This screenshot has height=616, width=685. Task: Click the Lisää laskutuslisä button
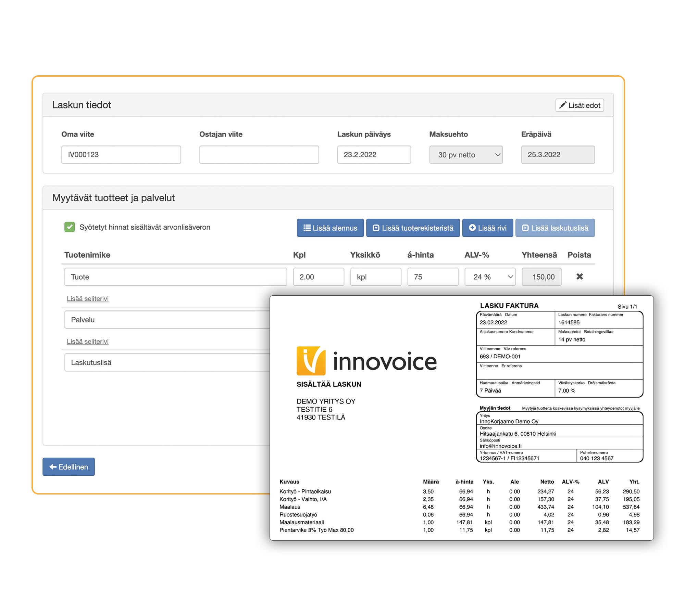pyautogui.click(x=555, y=228)
